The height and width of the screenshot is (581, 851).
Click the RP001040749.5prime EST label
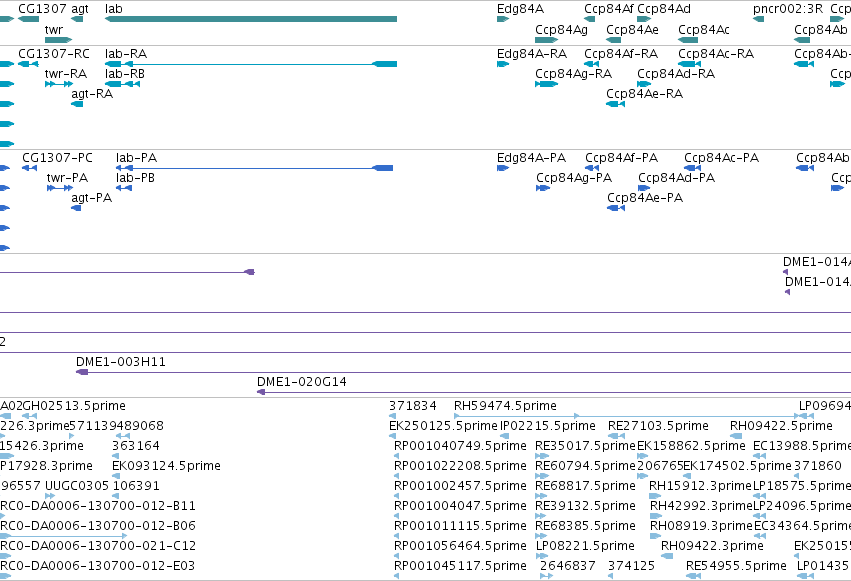460,445
